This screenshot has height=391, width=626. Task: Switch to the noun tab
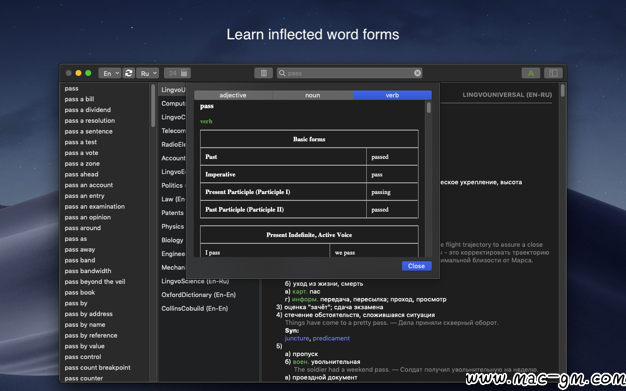tap(313, 95)
